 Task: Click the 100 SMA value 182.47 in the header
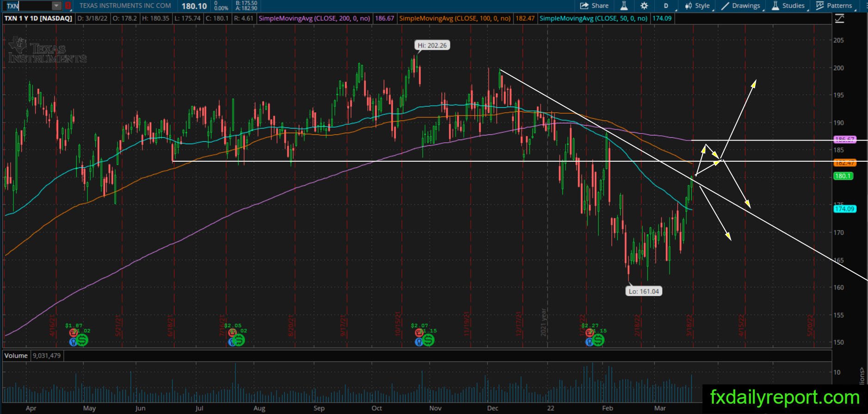(525, 18)
